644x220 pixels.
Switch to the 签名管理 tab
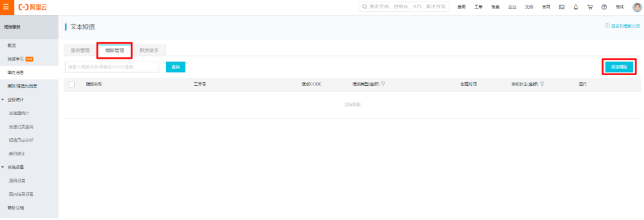coord(80,50)
